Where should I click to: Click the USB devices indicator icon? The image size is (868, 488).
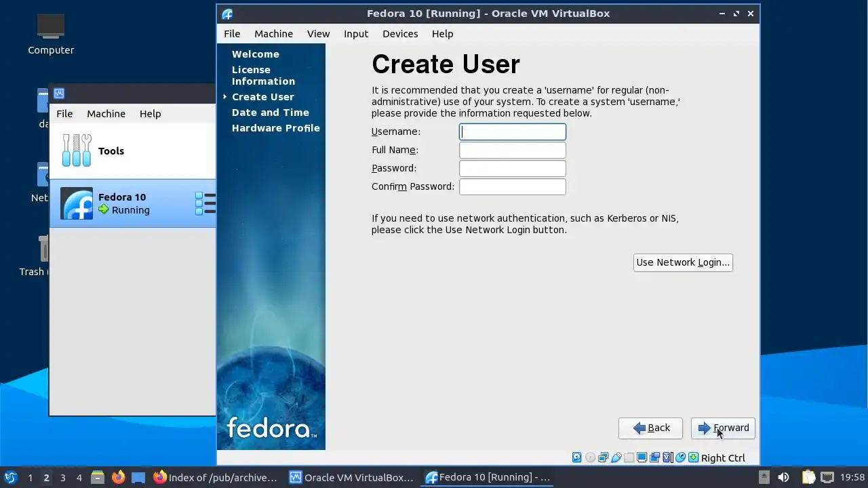tap(616, 457)
